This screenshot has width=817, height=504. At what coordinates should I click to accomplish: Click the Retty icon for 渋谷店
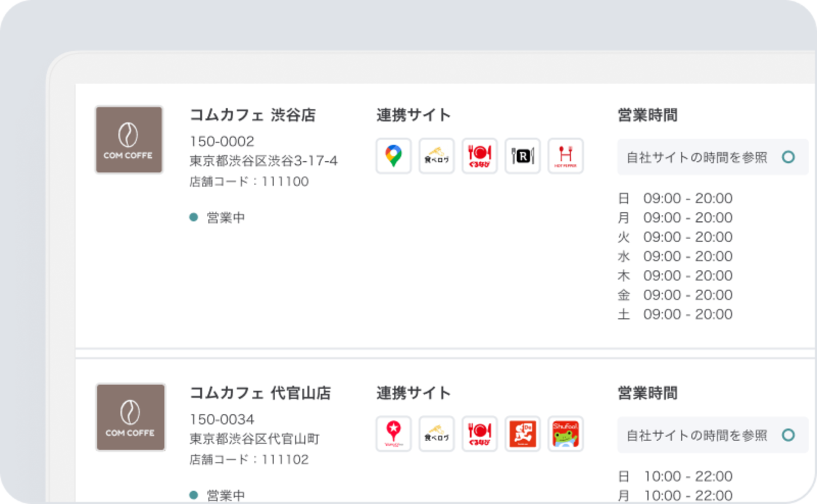pyautogui.click(x=522, y=156)
